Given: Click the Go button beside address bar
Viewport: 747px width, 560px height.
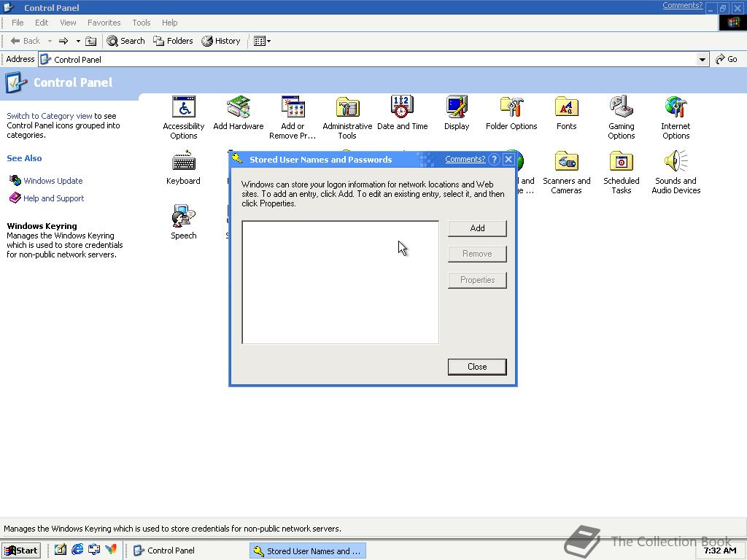Looking at the screenshot, I should 727,59.
